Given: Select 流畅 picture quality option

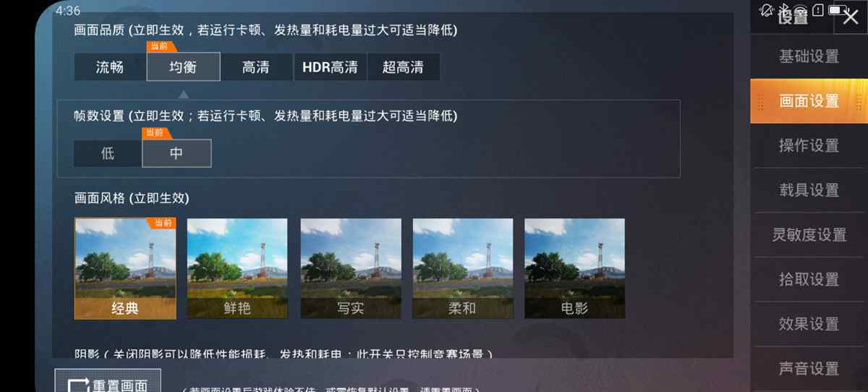Looking at the screenshot, I should (x=110, y=67).
